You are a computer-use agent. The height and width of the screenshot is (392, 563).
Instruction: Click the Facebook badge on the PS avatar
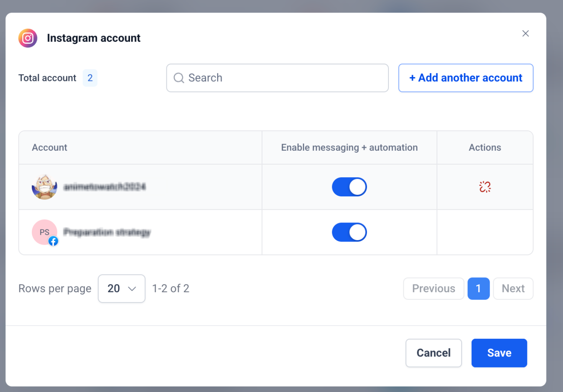pos(53,241)
